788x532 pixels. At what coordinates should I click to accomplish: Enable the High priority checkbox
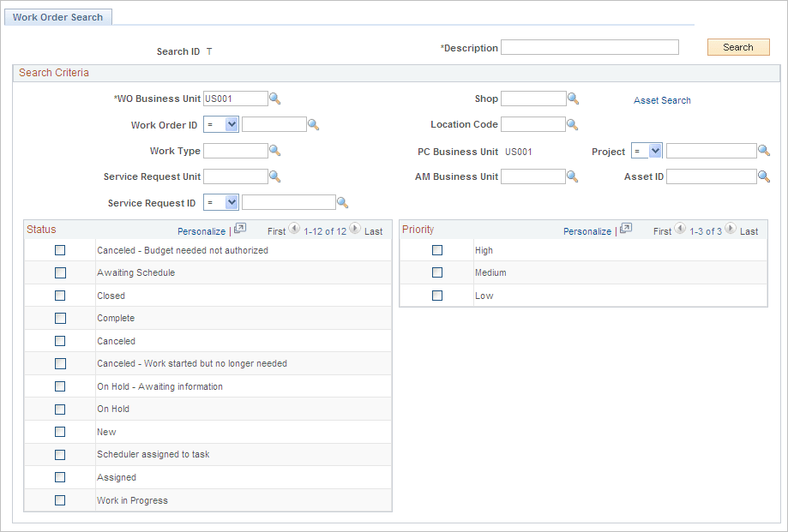437,249
